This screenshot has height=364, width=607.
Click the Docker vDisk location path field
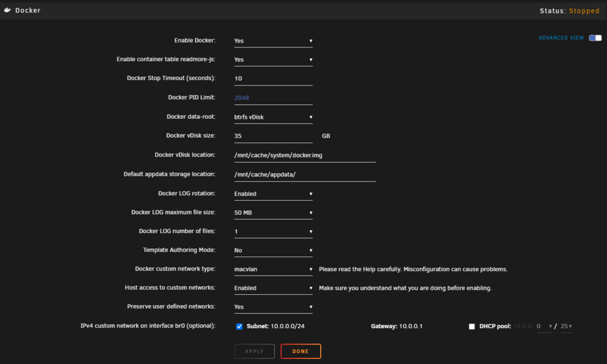pos(305,155)
